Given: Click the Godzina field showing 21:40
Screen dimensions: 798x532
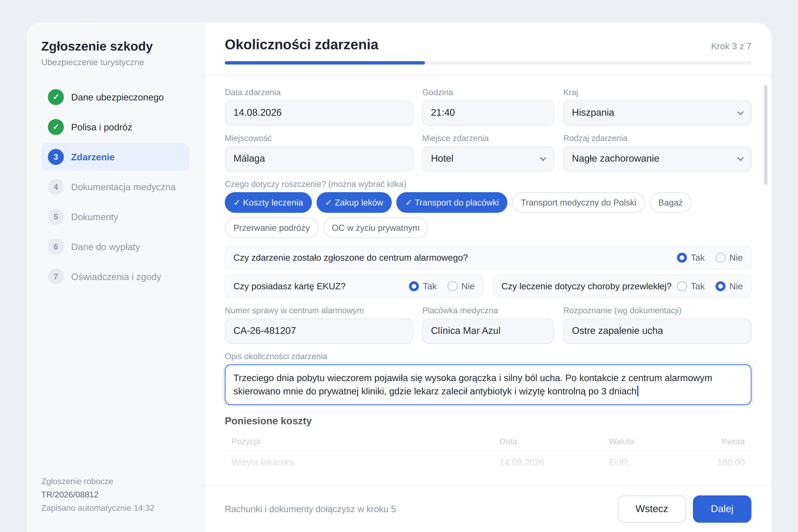Looking at the screenshot, I should coord(488,113).
